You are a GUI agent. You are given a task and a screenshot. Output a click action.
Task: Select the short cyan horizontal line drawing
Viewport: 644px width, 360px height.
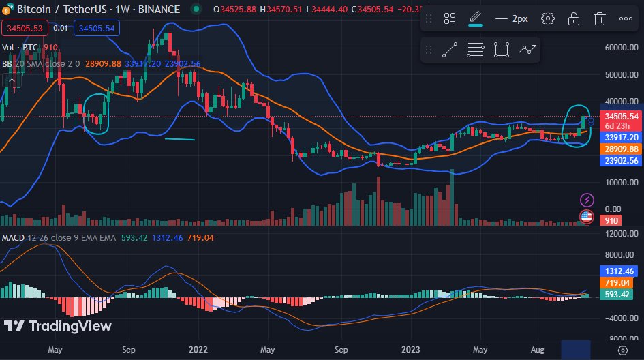180,139
